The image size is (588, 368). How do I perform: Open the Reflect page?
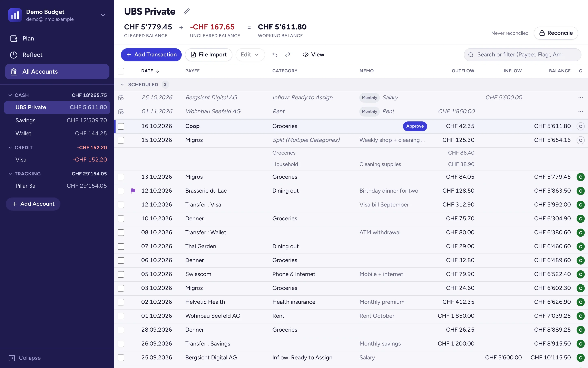[x=57, y=55]
